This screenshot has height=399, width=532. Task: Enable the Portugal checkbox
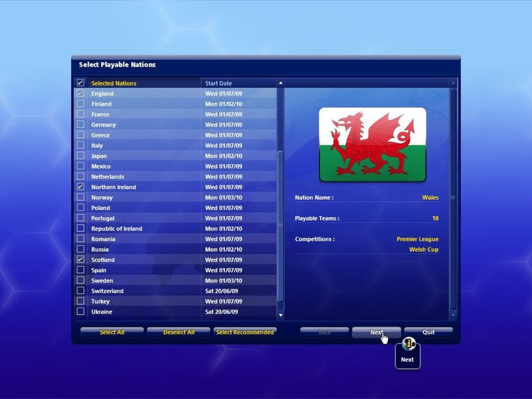[80, 218]
